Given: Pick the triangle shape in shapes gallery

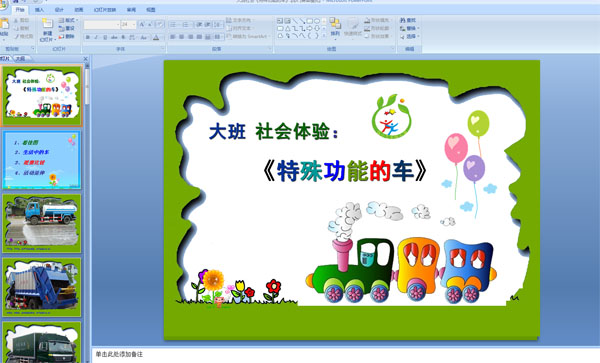Looking at the screenshot, I should click(287, 29).
